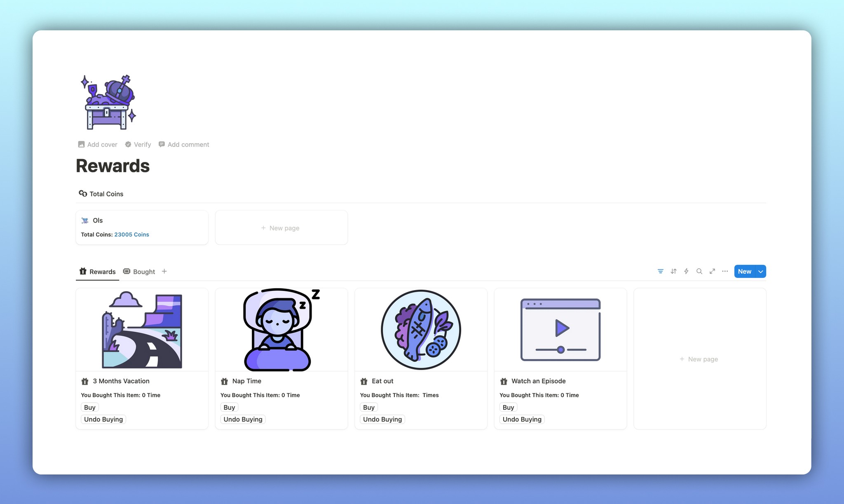This screenshot has height=504, width=844.
Task: Switch to the Bought tab
Action: pos(144,271)
